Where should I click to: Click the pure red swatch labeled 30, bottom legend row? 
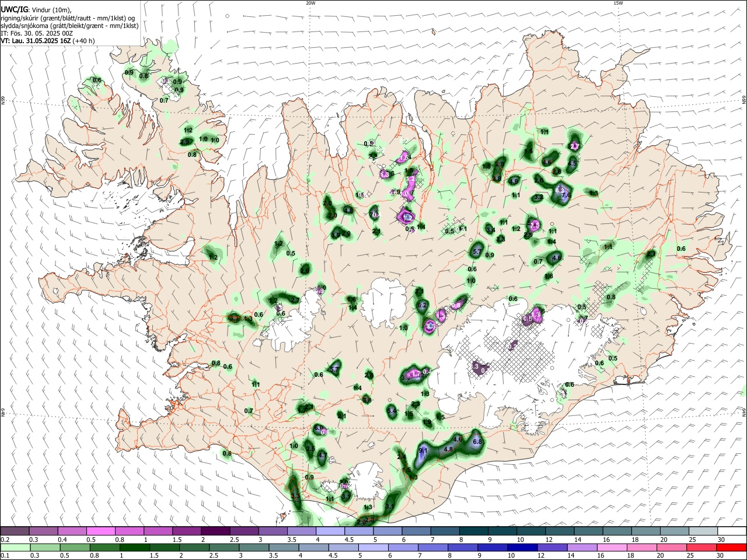(x=732, y=548)
